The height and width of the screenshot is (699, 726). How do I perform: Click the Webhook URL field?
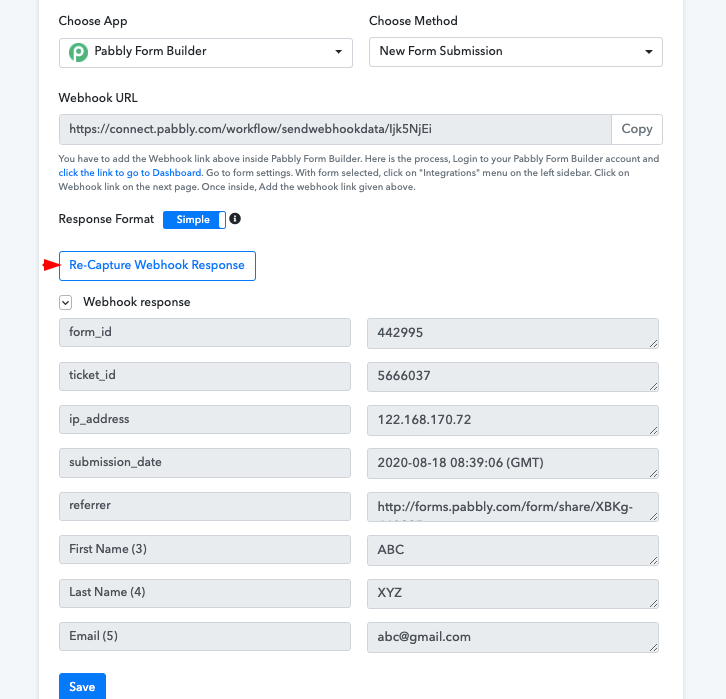(335, 129)
